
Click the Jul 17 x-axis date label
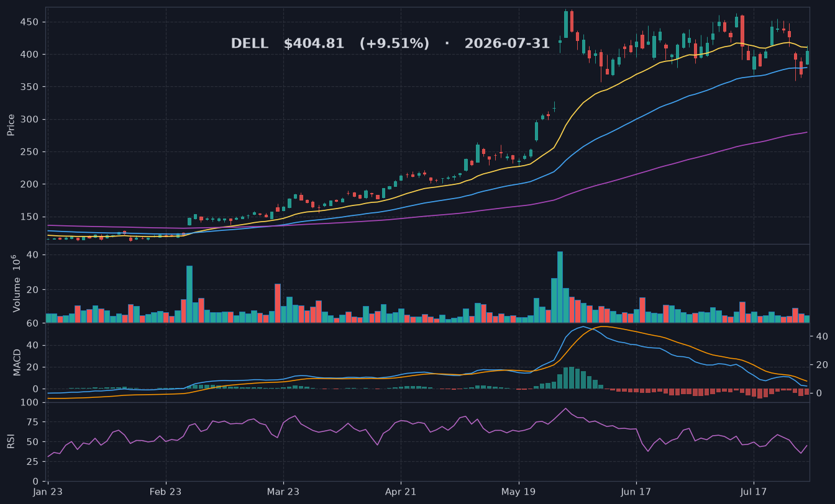(x=754, y=492)
